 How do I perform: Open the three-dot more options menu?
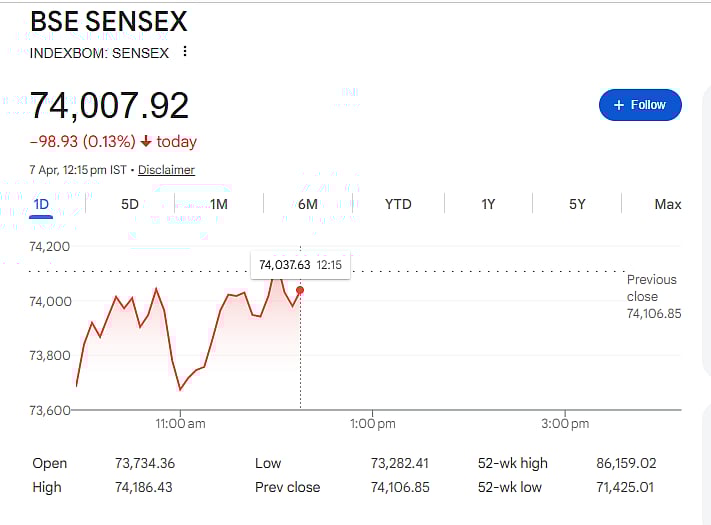pyautogui.click(x=184, y=52)
